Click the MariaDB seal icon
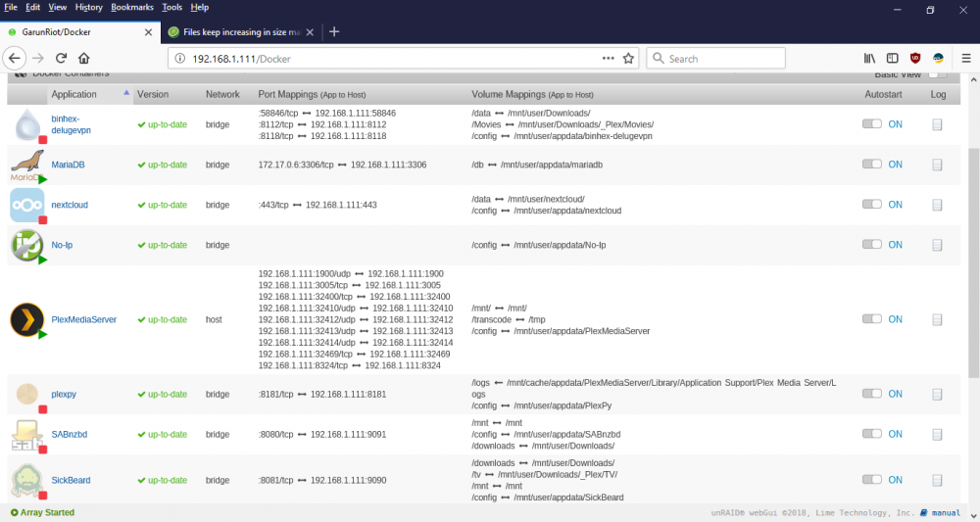The image size is (980, 522). pos(27,165)
